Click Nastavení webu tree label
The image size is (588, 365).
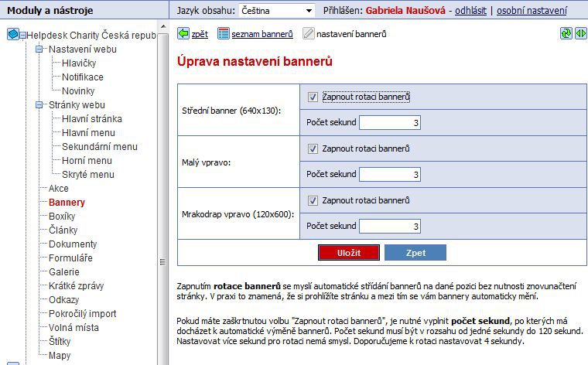click(x=83, y=49)
